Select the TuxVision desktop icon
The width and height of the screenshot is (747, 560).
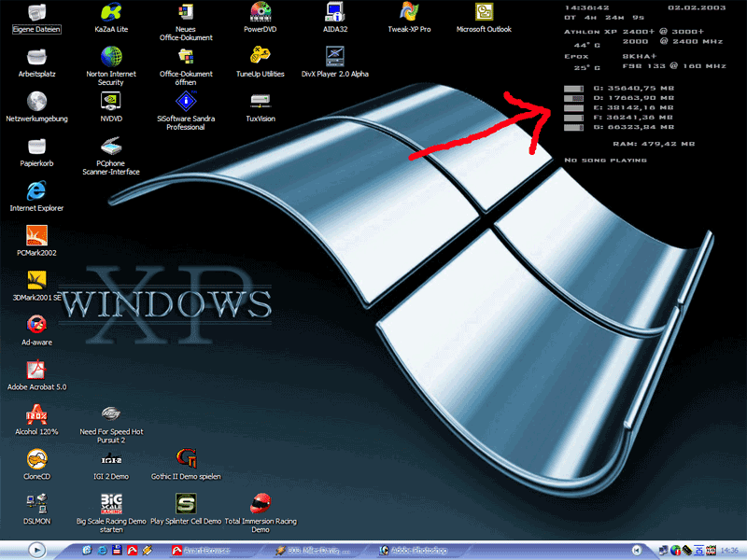(261, 107)
